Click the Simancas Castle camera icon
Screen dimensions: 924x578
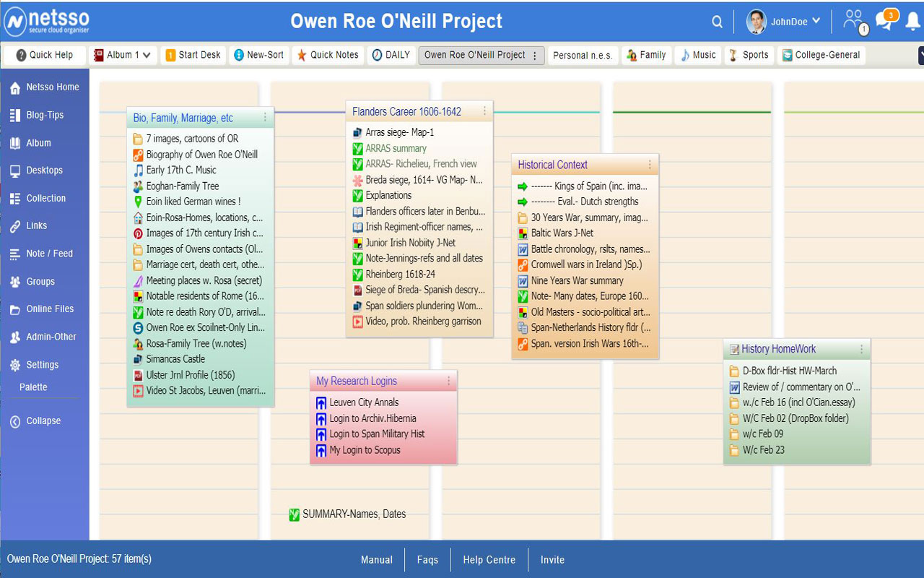coord(138,359)
